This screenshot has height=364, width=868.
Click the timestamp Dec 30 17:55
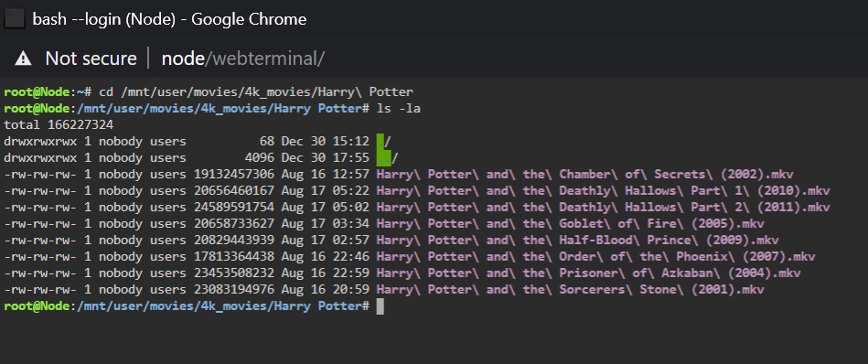pyautogui.click(x=325, y=158)
